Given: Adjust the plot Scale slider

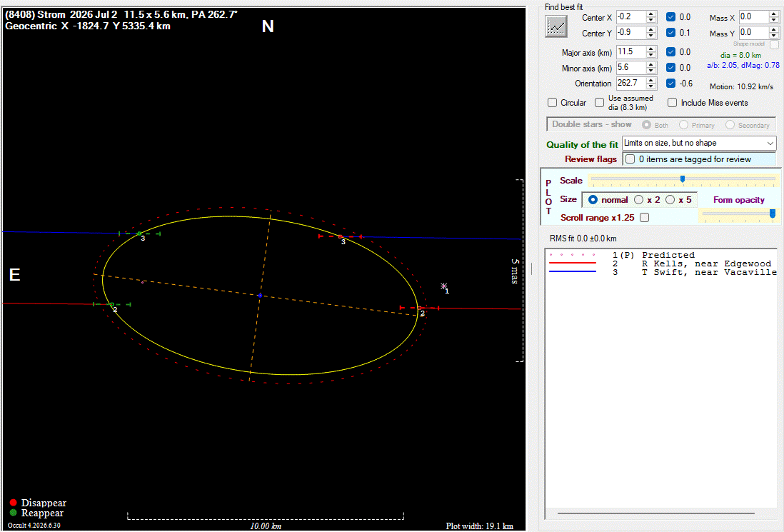Looking at the screenshot, I should click(x=683, y=179).
